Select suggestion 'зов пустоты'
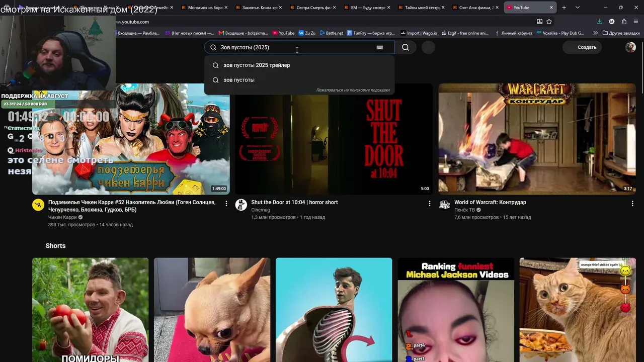 coord(299,80)
